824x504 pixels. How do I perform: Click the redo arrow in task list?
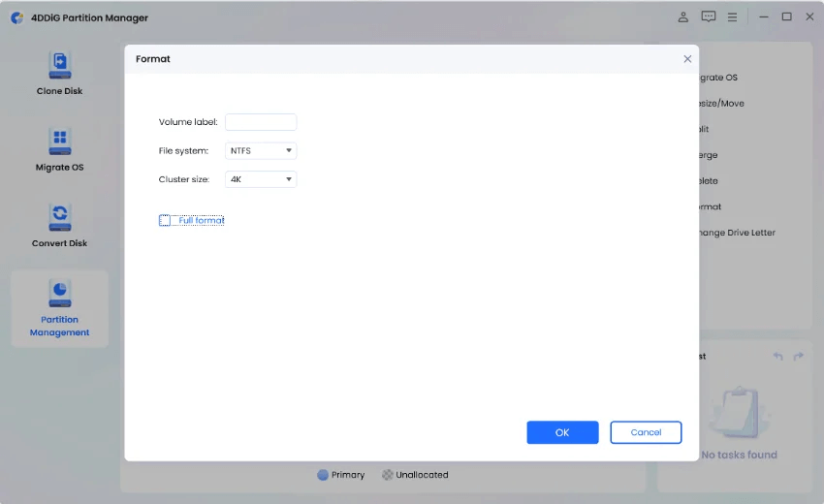point(798,356)
